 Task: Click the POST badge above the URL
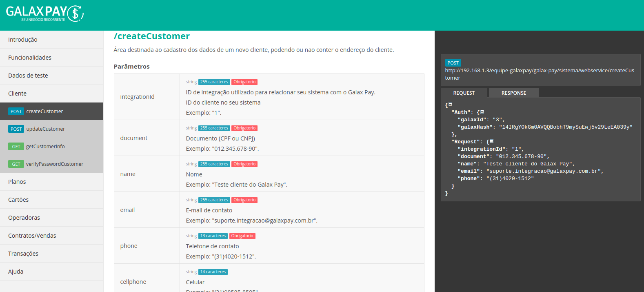tap(453, 63)
